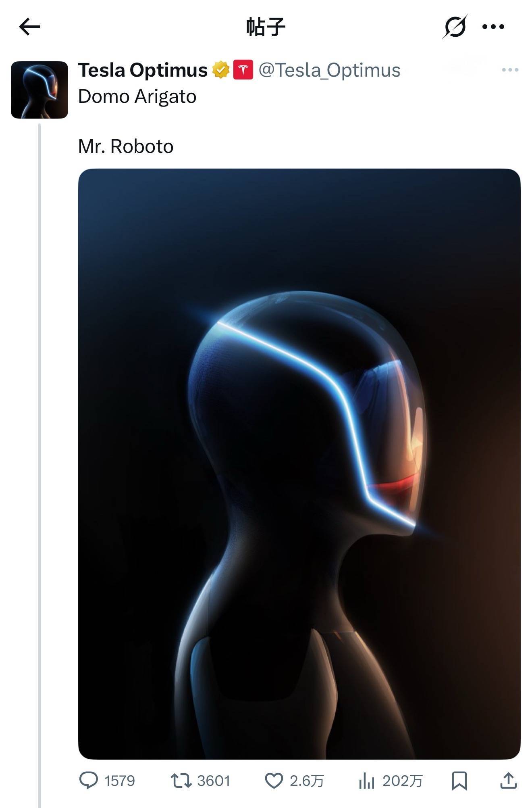The width and height of the screenshot is (532, 808).
Task: Click the Tesla Optimus display name
Action: (x=143, y=70)
